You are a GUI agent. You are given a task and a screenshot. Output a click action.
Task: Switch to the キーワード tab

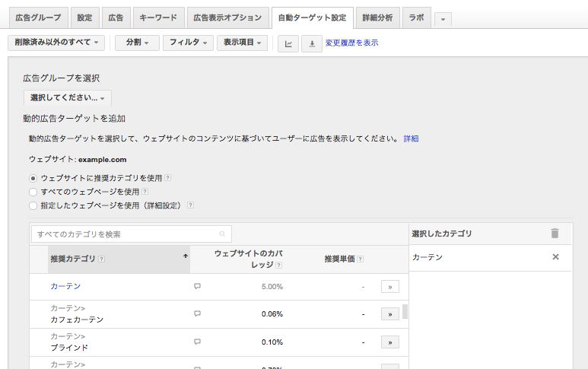coord(158,17)
